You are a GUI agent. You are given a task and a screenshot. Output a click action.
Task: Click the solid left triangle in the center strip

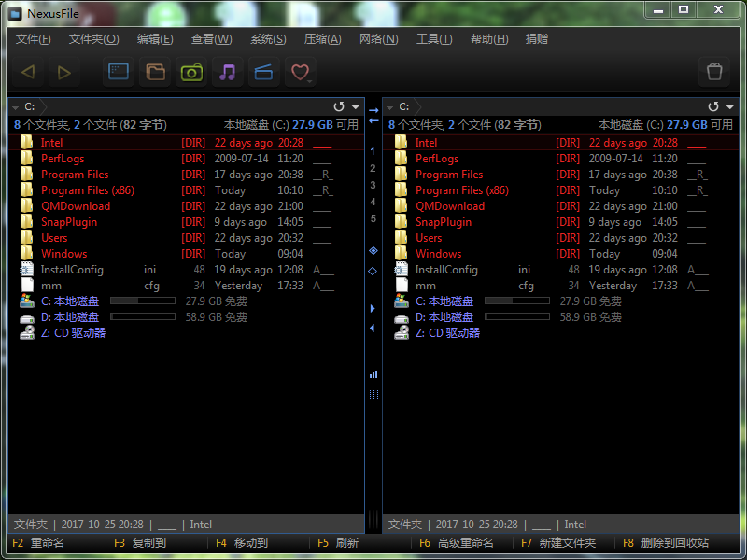(x=372, y=329)
